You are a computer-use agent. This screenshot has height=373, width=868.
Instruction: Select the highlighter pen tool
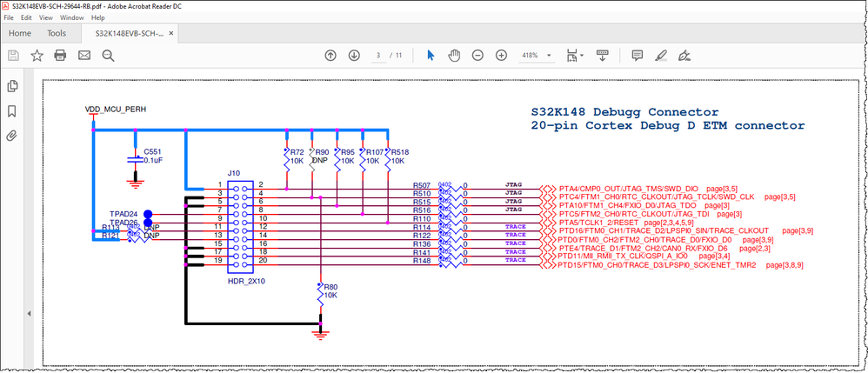click(x=660, y=56)
